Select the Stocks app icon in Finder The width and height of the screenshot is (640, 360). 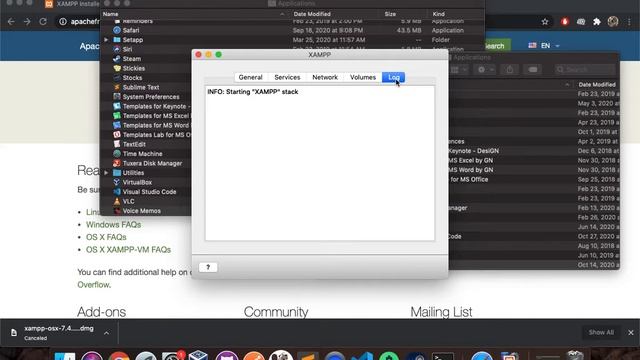[x=117, y=78]
